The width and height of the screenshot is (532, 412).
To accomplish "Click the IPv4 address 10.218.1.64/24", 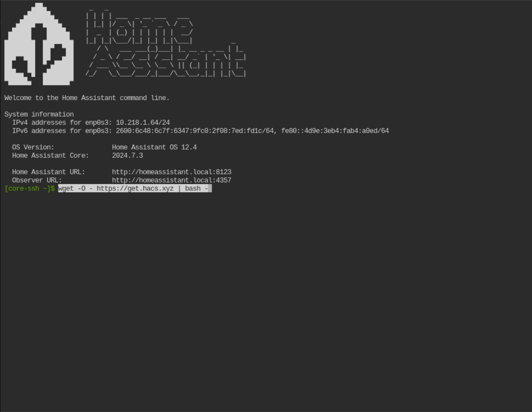I will [143, 122].
